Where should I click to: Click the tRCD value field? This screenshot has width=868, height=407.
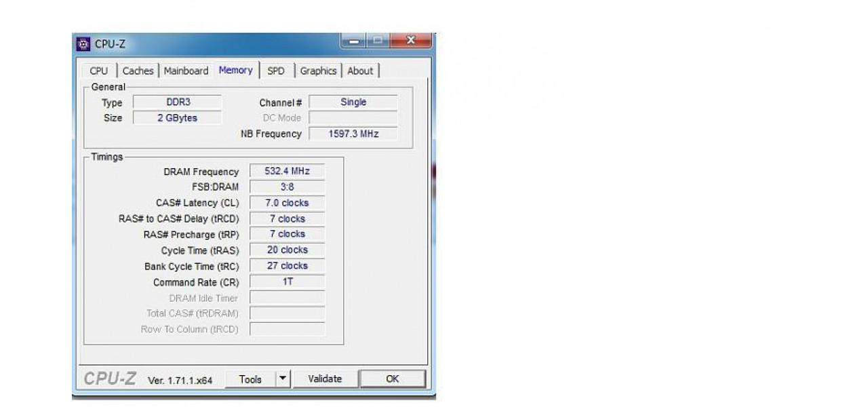pos(288,218)
